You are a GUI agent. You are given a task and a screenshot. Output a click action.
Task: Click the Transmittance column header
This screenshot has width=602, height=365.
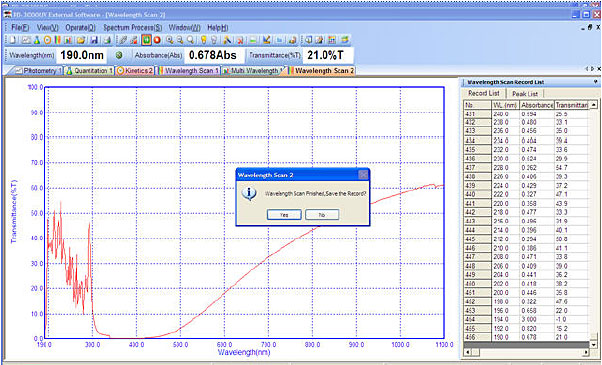(571, 105)
